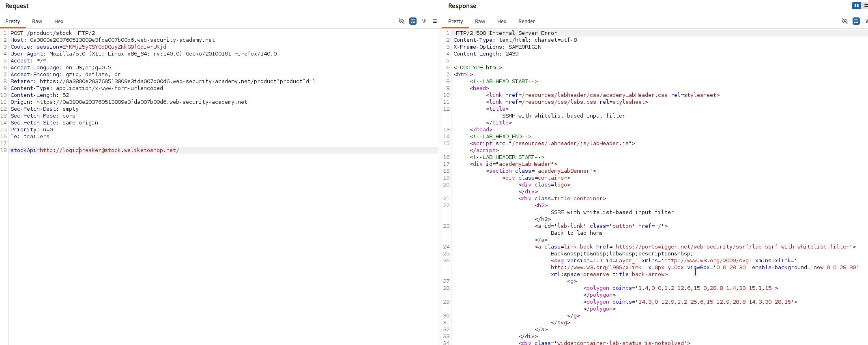Switch to the Request Raw tab
The height and width of the screenshot is (345, 868).
coord(37,21)
